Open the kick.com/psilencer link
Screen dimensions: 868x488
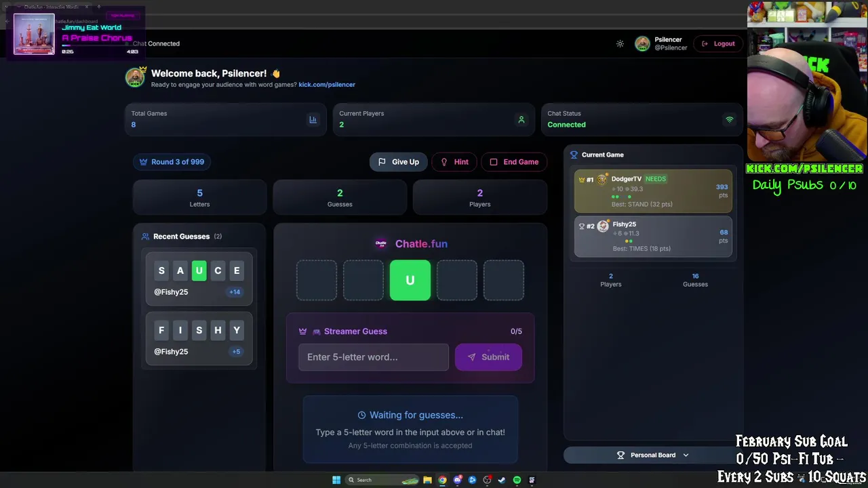coord(327,85)
